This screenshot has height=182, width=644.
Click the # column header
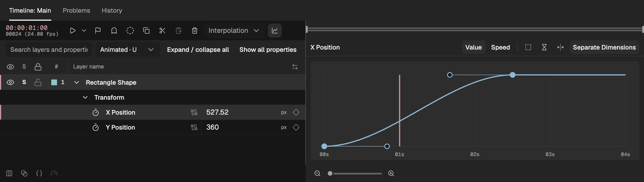click(56, 67)
